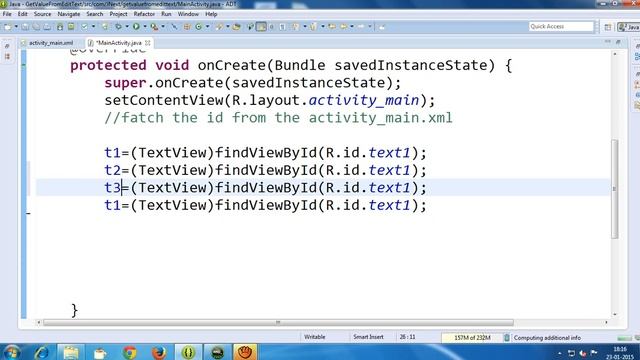Click the External Tools run icon
Viewport: 640px width, 360px height.
[154, 27]
